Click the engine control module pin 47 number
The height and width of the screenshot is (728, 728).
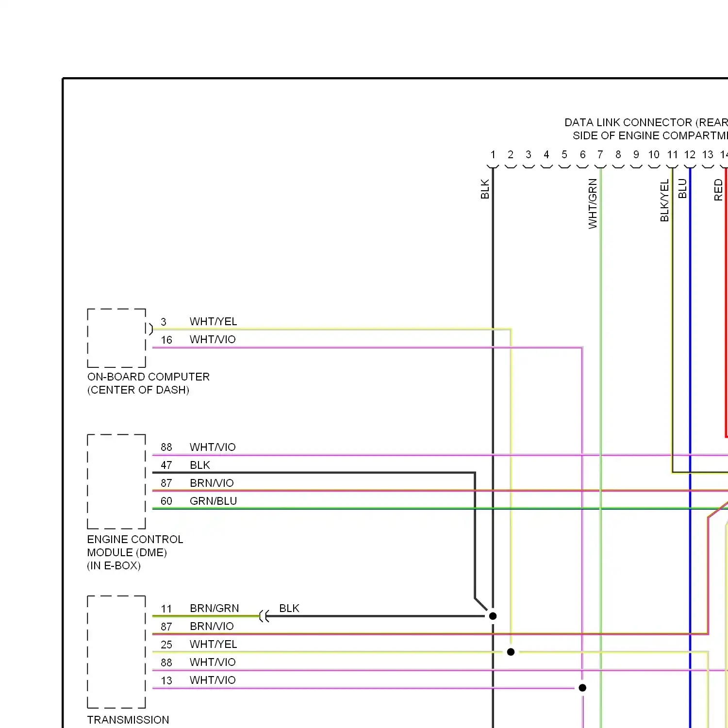[x=166, y=465]
